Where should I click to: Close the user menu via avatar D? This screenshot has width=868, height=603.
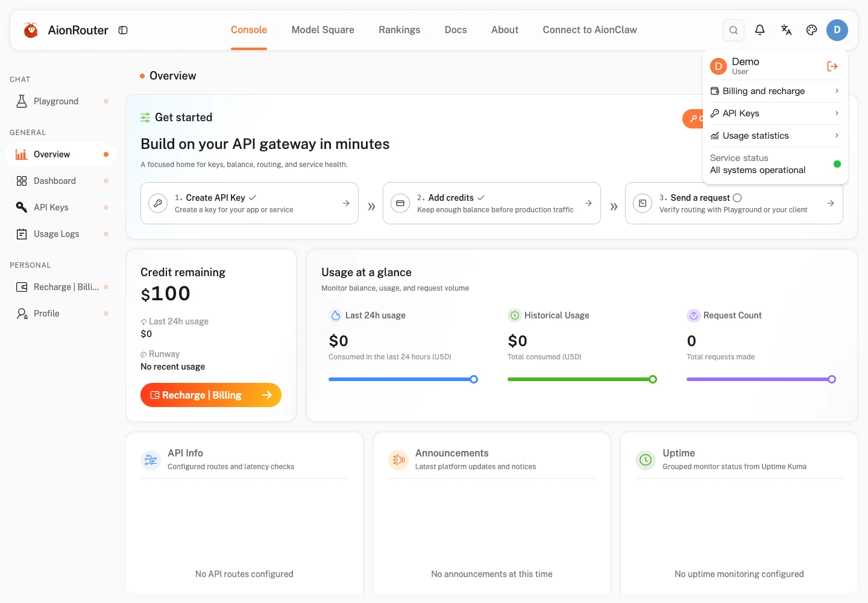(837, 30)
